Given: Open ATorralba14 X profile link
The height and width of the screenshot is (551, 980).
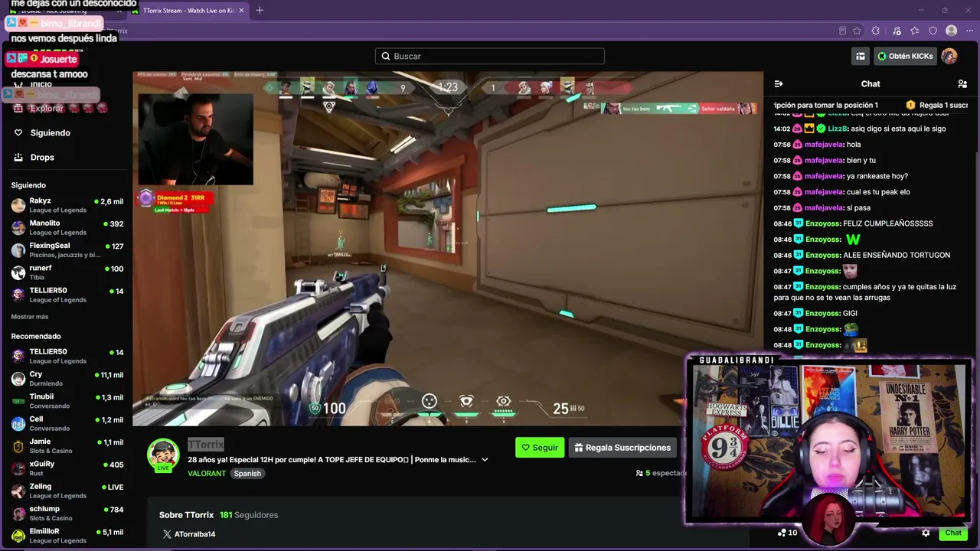Looking at the screenshot, I should 189,534.
